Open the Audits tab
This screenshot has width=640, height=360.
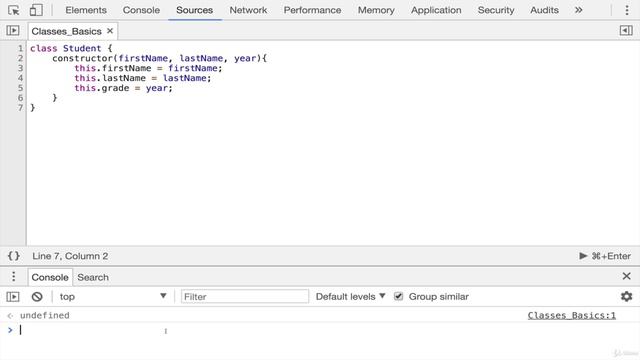(x=544, y=10)
